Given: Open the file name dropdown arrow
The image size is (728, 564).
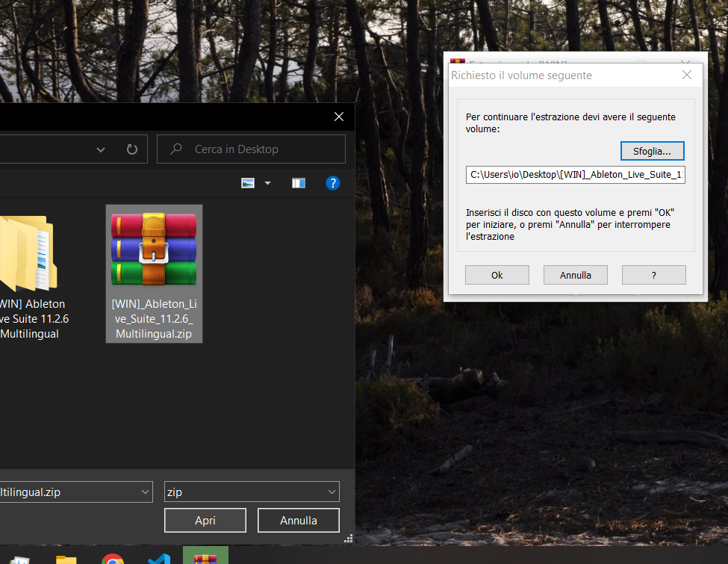Looking at the screenshot, I should (145, 492).
